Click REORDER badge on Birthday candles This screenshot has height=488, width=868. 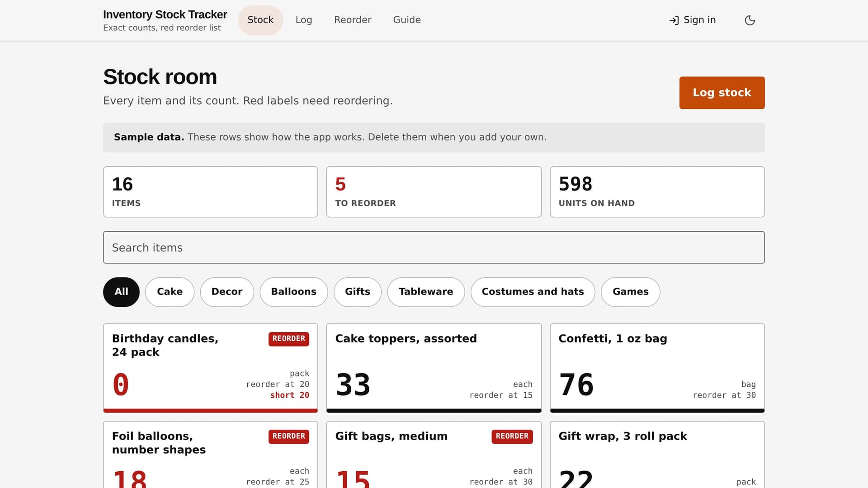[x=289, y=339]
